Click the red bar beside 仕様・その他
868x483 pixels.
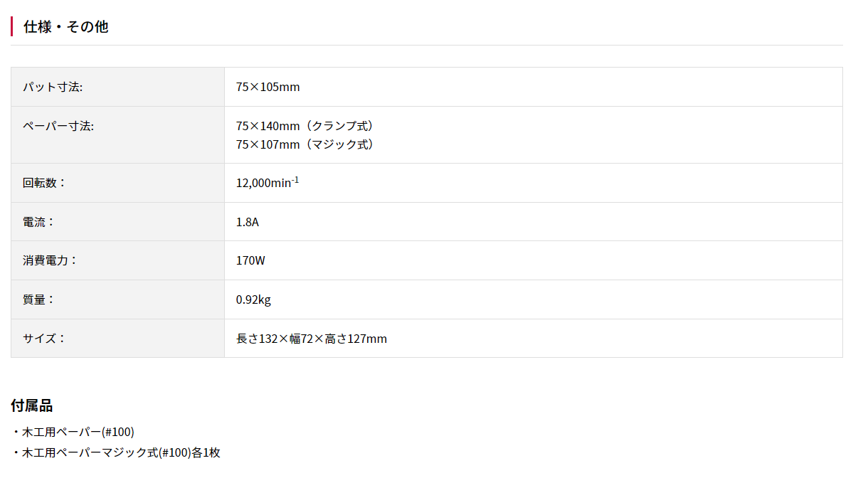(x=12, y=27)
